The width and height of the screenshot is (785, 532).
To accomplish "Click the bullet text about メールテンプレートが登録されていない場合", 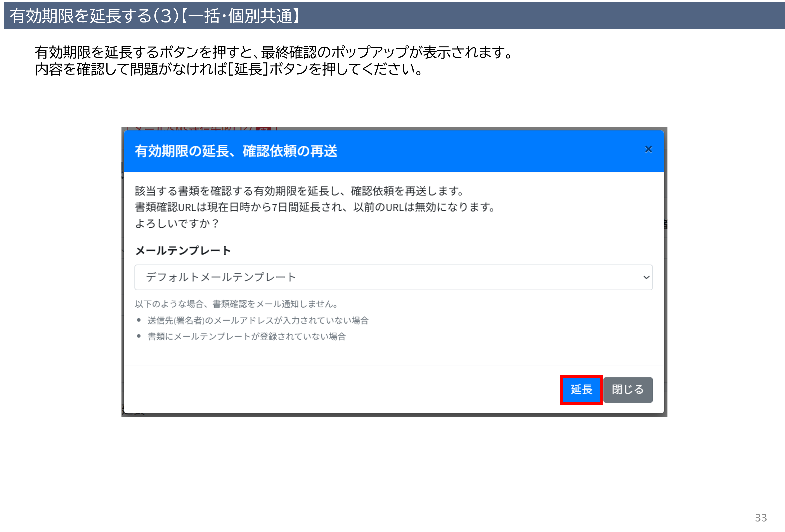I will [247, 336].
